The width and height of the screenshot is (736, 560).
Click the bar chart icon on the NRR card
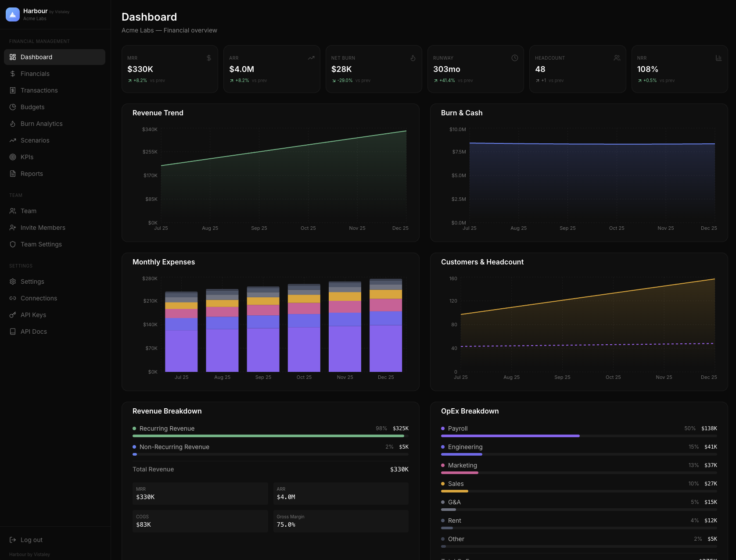click(718, 57)
